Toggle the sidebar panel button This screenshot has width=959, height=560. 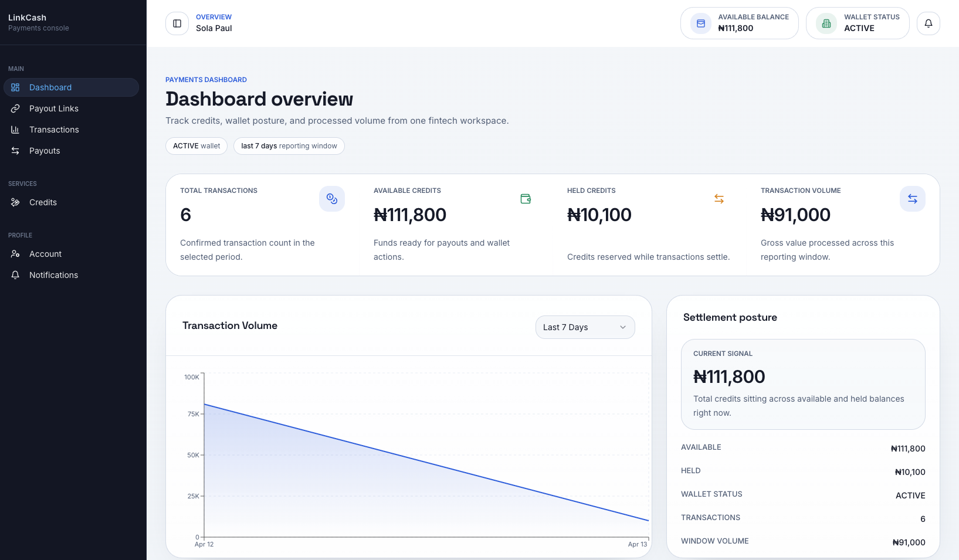click(x=177, y=23)
